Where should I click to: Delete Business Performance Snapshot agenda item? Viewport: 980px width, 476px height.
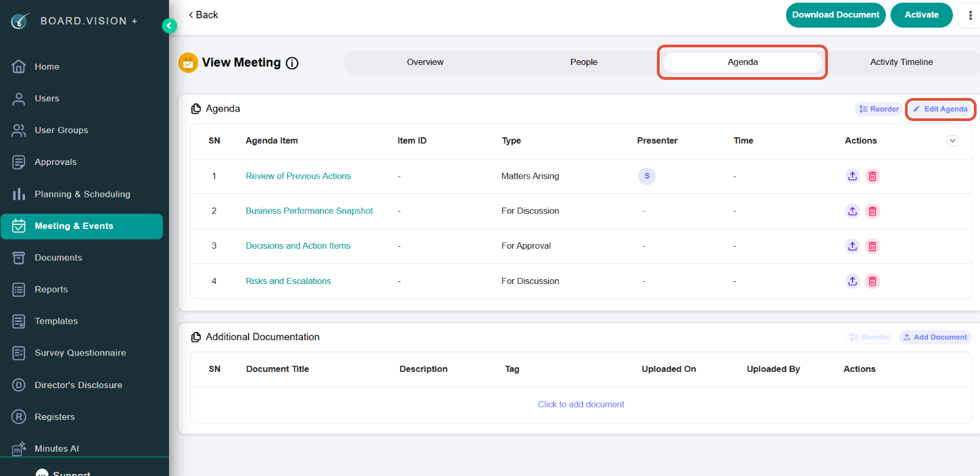(873, 211)
